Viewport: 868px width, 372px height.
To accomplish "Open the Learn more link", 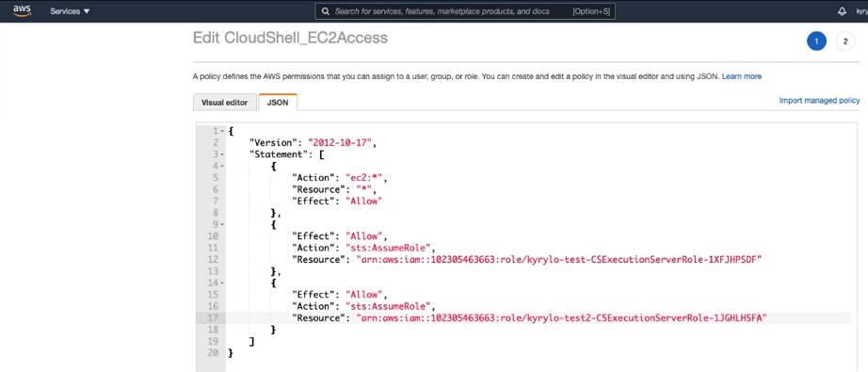I will click(x=742, y=76).
